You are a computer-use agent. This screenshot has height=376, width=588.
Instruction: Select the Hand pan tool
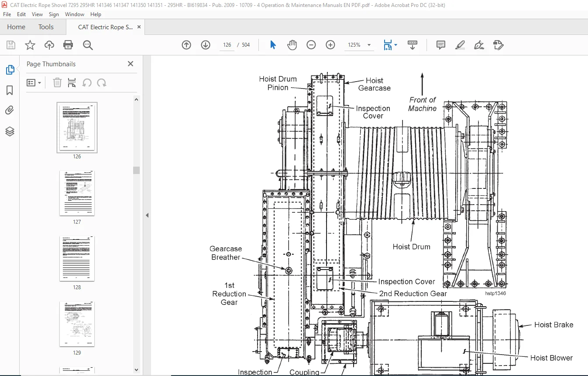coord(292,45)
